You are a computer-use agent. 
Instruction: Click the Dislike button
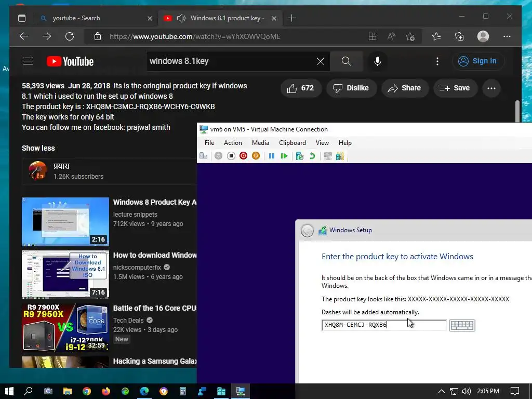pyautogui.click(x=352, y=88)
